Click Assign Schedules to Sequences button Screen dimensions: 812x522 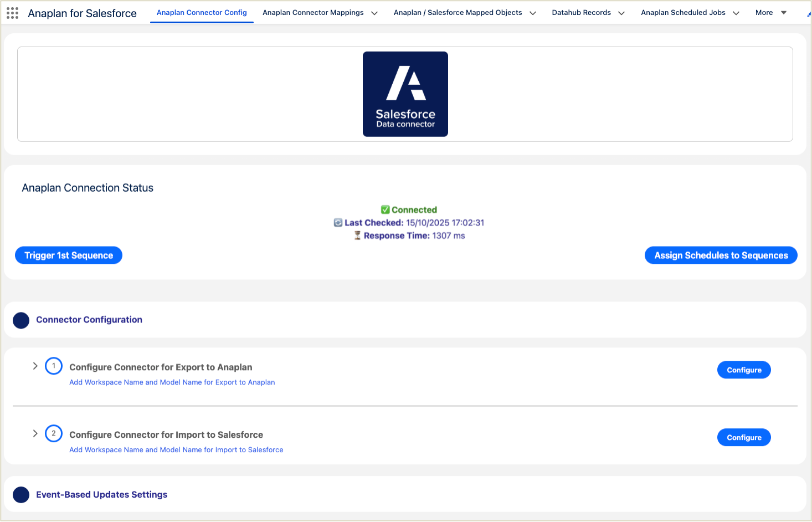[721, 255]
